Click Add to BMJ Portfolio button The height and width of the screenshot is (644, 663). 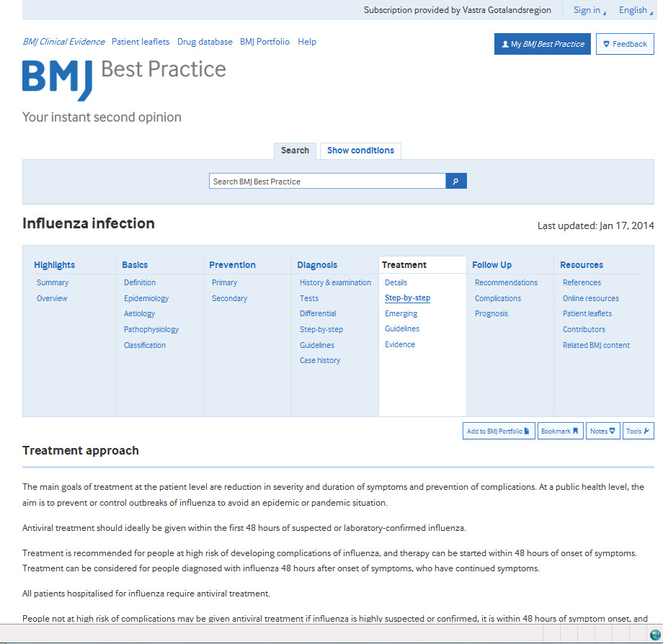coord(499,431)
